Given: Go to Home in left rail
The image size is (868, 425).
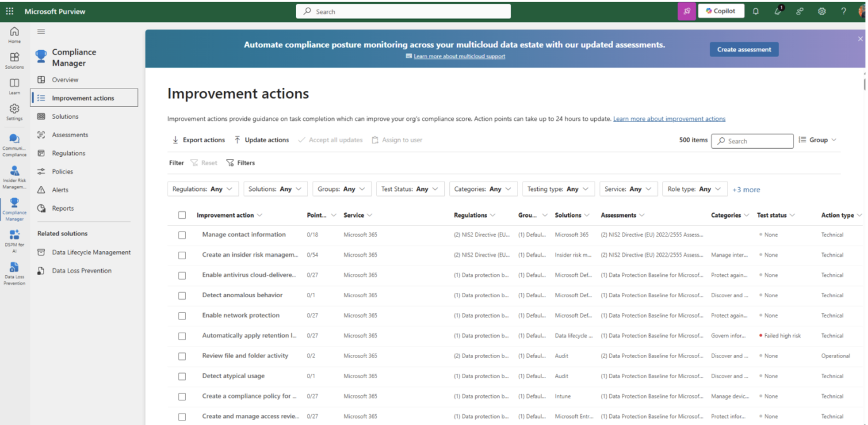Looking at the screenshot, I should click(15, 35).
